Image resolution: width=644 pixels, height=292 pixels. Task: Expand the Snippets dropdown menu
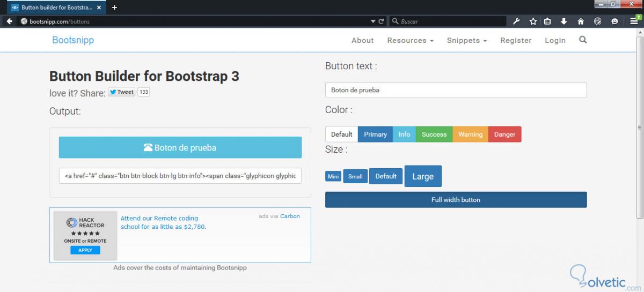tap(467, 40)
